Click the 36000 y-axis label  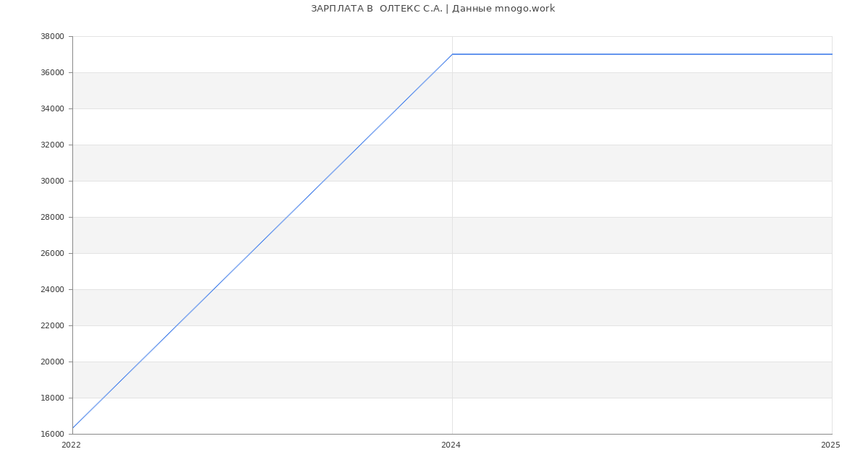(54, 73)
